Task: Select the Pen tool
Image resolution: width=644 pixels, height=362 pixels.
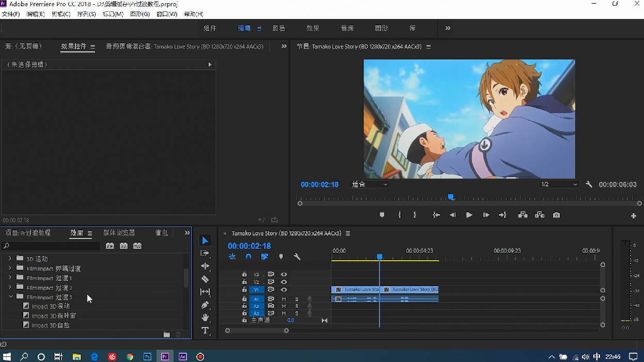Action: (205, 305)
